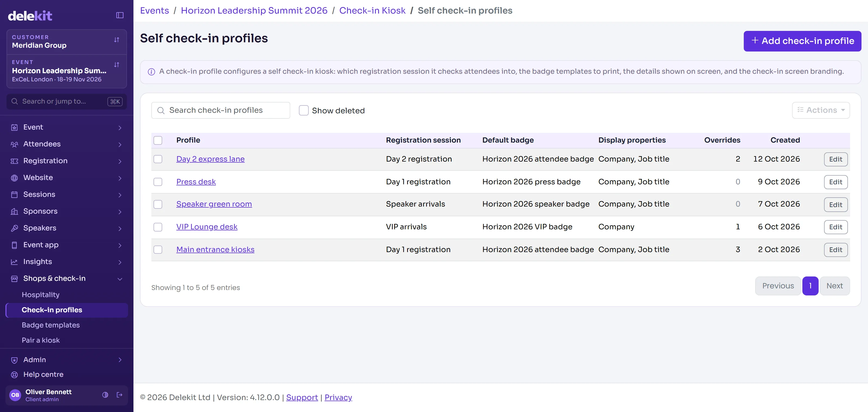The width and height of the screenshot is (868, 412).
Task: Expand the Registration menu chevron
Action: 120,161
